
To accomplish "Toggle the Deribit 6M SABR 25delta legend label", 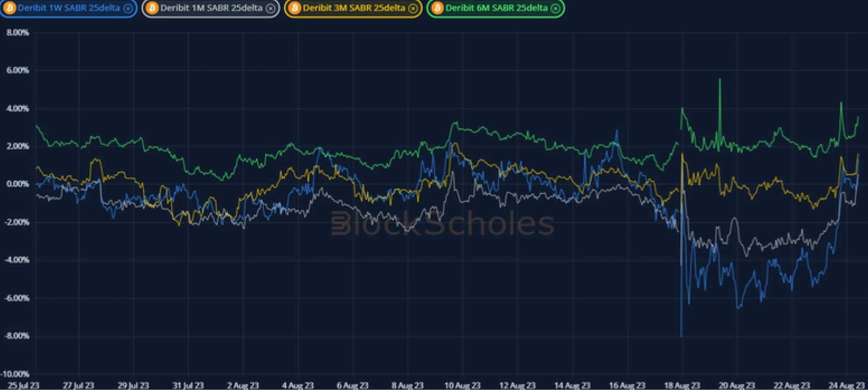I will (x=497, y=8).
